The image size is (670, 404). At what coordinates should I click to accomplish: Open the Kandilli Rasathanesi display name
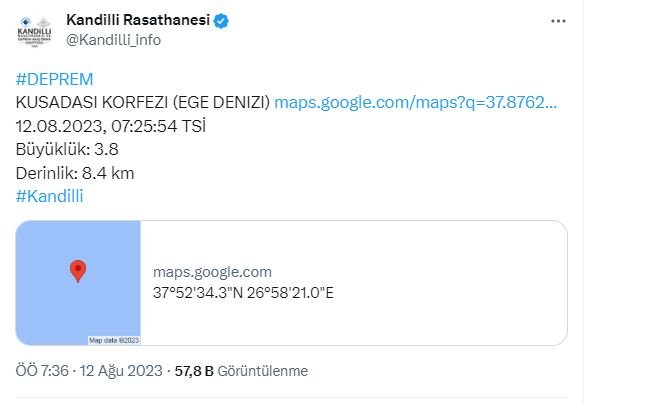[x=136, y=20]
